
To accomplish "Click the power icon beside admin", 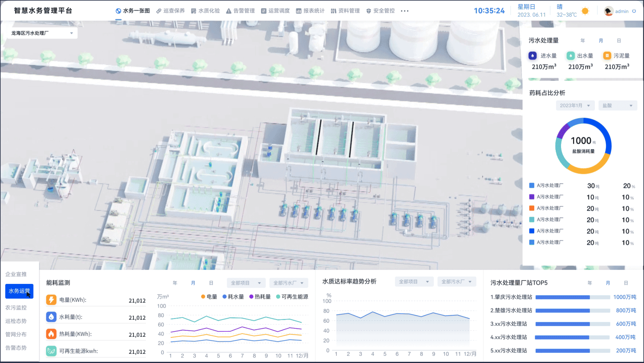I will tap(634, 11).
